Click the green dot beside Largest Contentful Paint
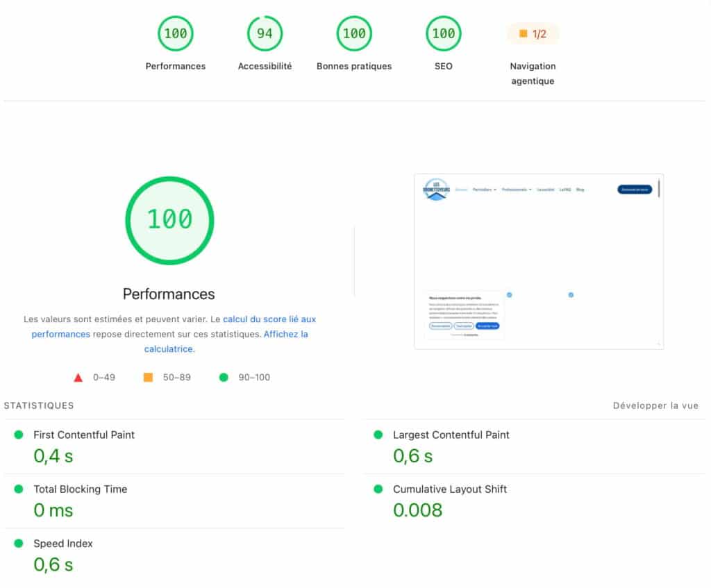Image resolution: width=711 pixels, height=588 pixels. tap(378, 435)
